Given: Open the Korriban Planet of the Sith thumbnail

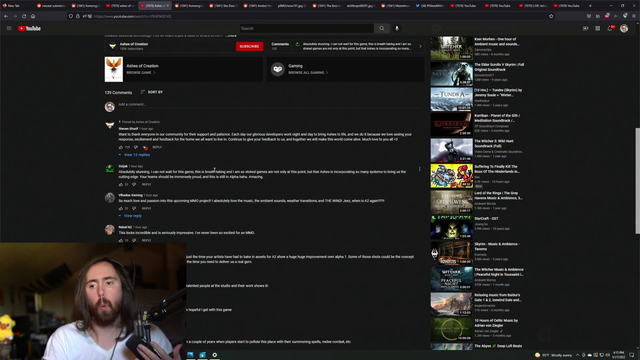Looking at the screenshot, I should point(451,124).
